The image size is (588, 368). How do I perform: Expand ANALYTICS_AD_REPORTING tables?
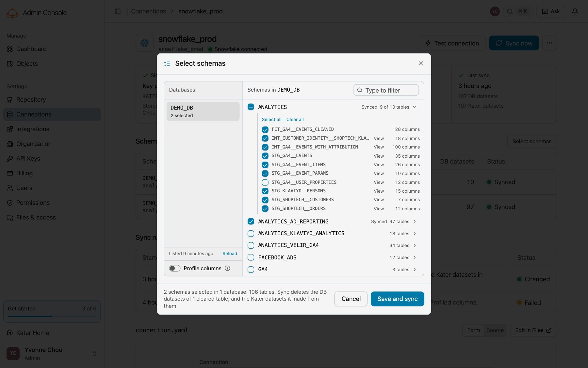(x=415, y=221)
